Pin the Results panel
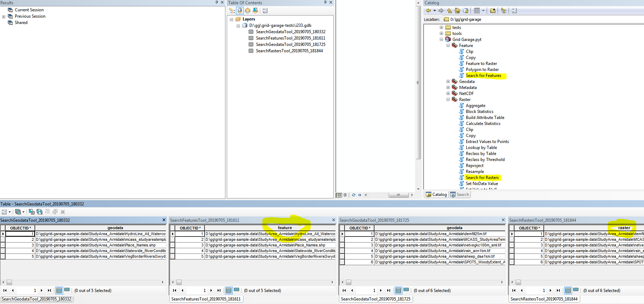644x304 pixels. (217, 2)
